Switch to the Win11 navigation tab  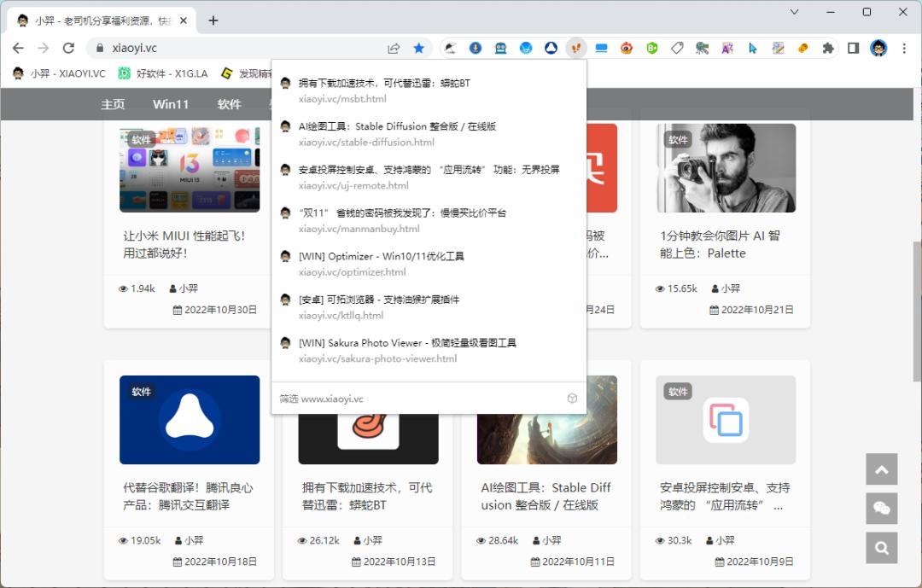[170, 103]
